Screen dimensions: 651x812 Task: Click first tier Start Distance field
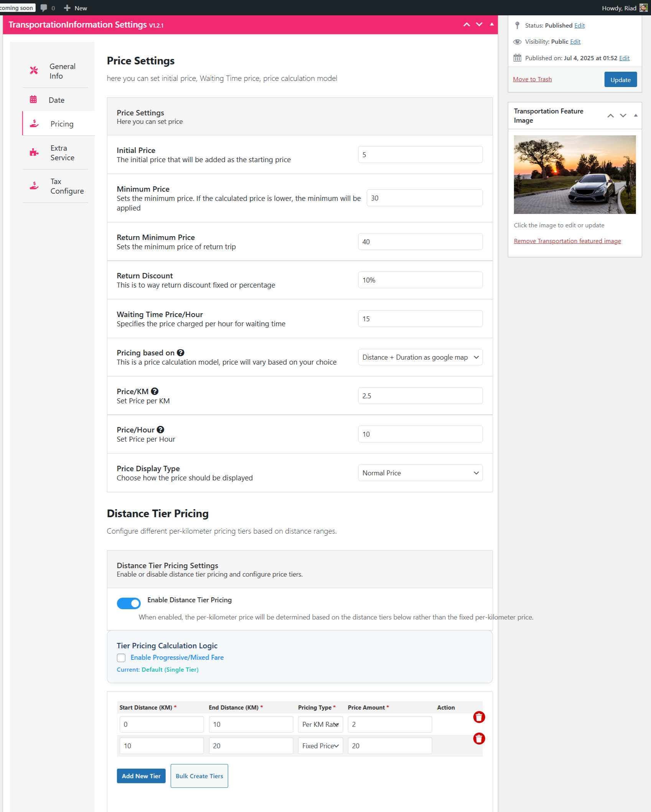[162, 724]
